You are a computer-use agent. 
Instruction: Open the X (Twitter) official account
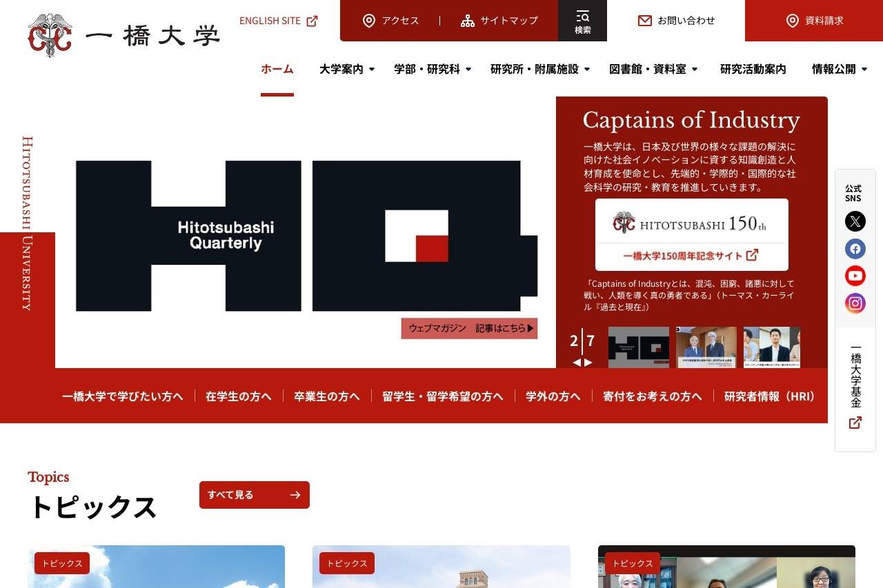pos(855,221)
